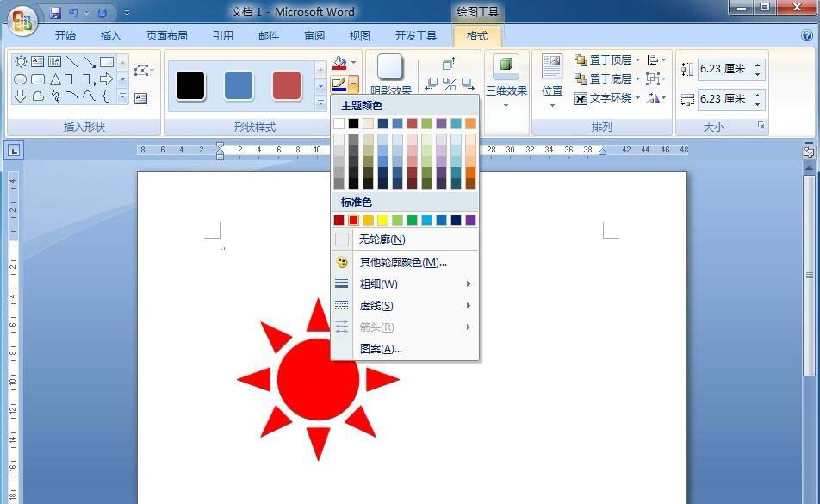Open the 粗细(W) weight submenu
The image size is (820, 504).
(x=405, y=284)
